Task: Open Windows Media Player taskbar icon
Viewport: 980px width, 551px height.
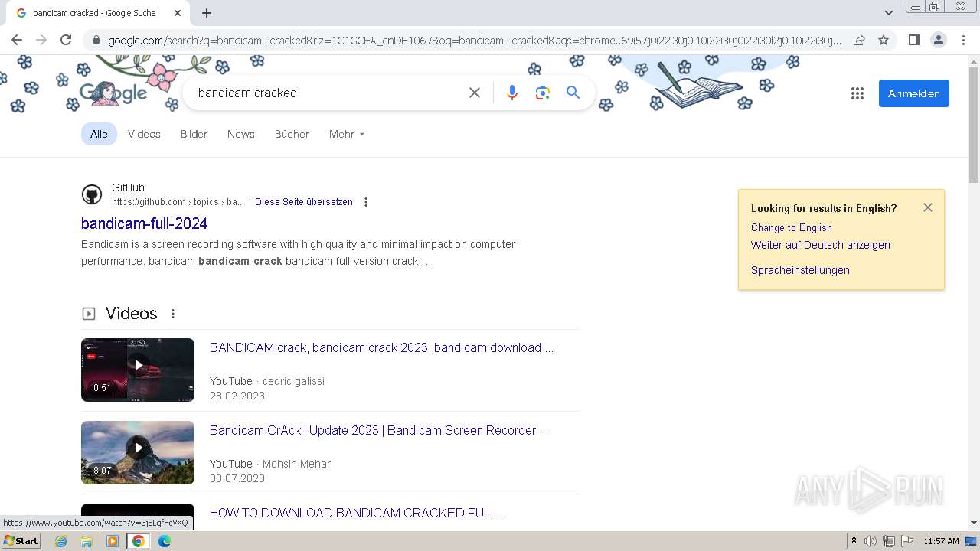Action: [113, 541]
